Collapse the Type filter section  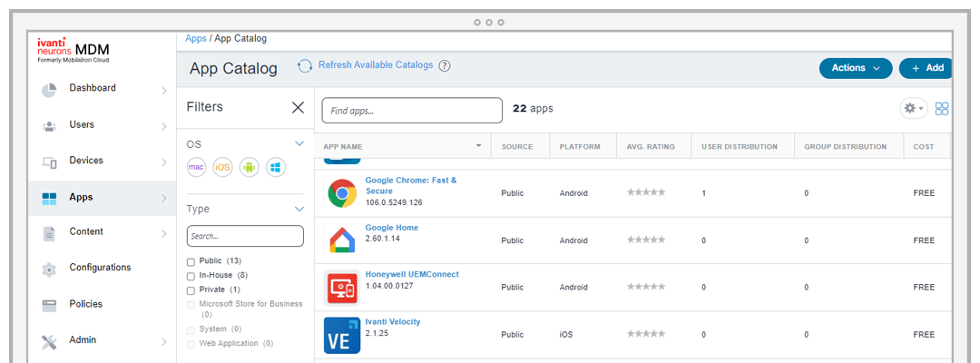click(299, 209)
